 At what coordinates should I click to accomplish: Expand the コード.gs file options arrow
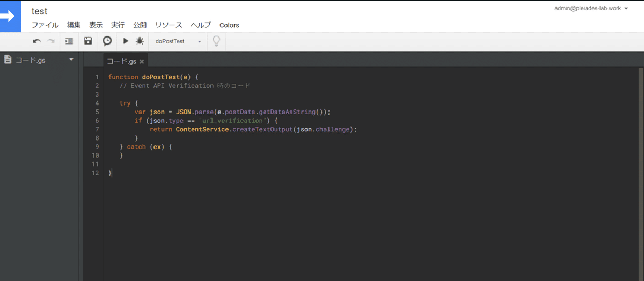(x=71, y=60)
